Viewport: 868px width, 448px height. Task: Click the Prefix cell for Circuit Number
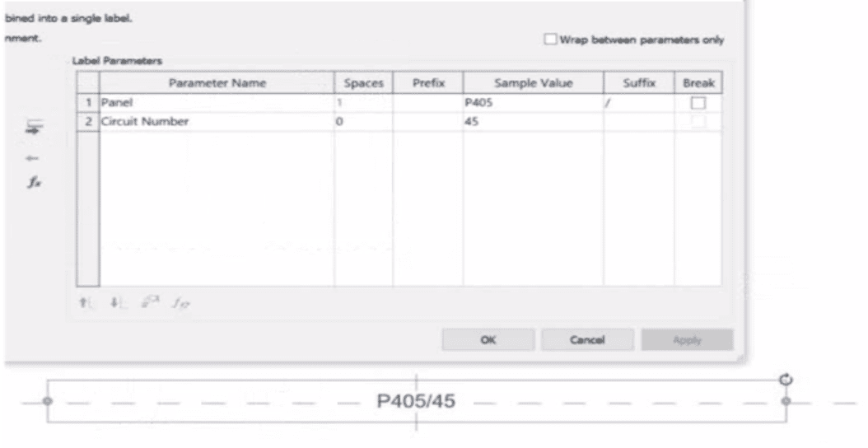tap(427, 122)
